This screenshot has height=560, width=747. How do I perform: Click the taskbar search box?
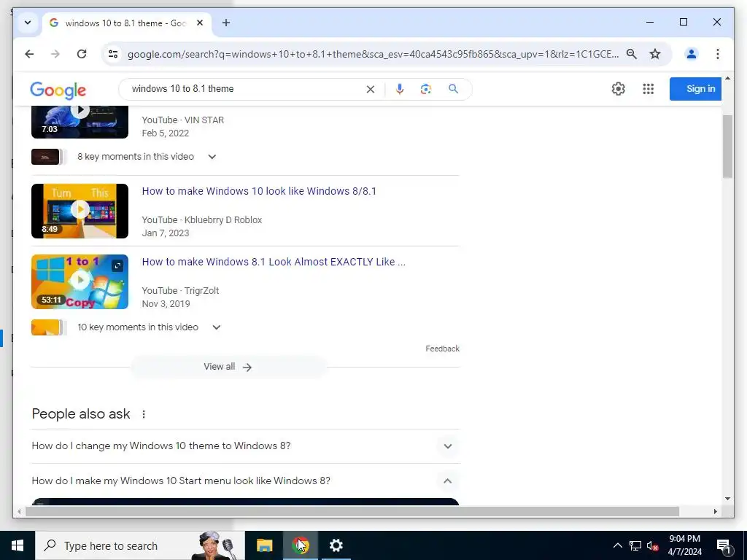140,545
